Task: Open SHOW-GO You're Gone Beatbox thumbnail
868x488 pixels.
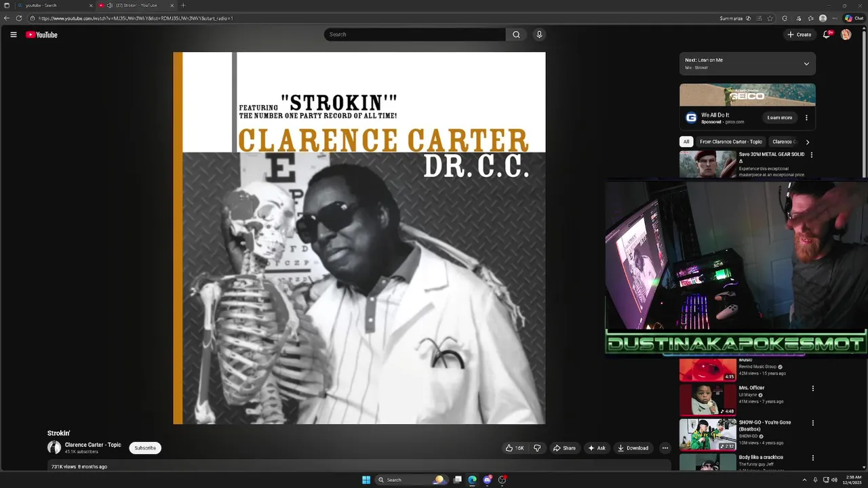Action: [708, 434]
